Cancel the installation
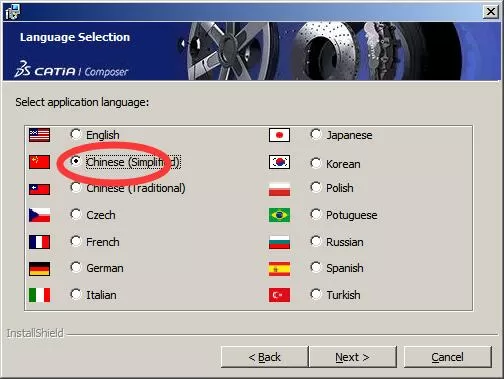 (x=448, y=357)
